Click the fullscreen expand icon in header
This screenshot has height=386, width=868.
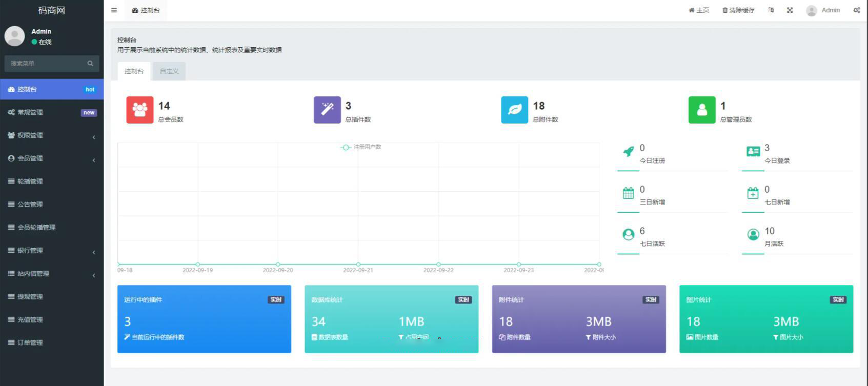[x=790, y=10]
